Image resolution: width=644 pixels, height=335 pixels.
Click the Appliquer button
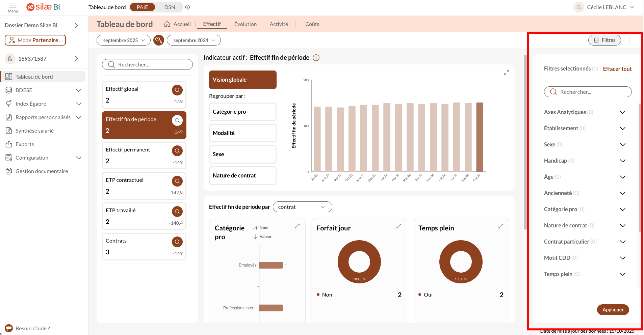pos(613,310)
